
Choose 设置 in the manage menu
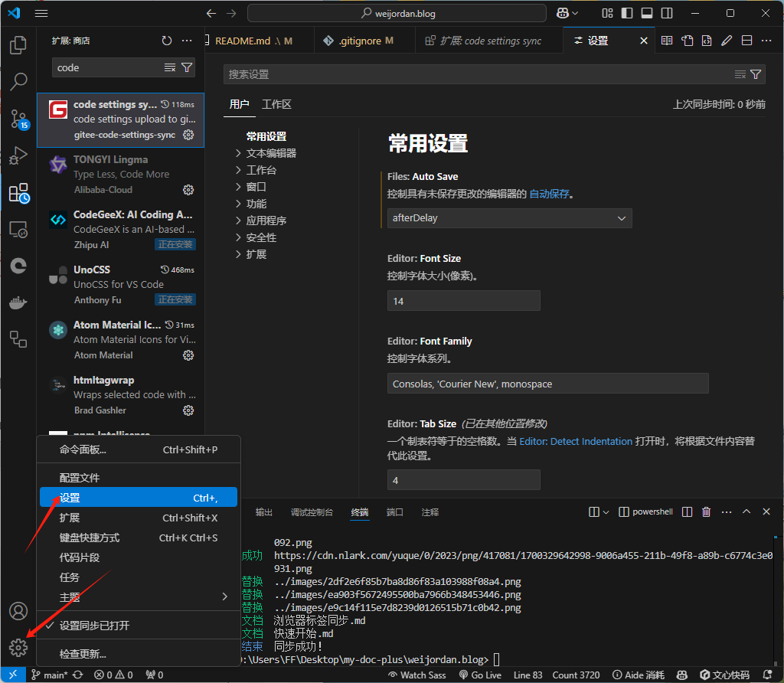point(139,498)
